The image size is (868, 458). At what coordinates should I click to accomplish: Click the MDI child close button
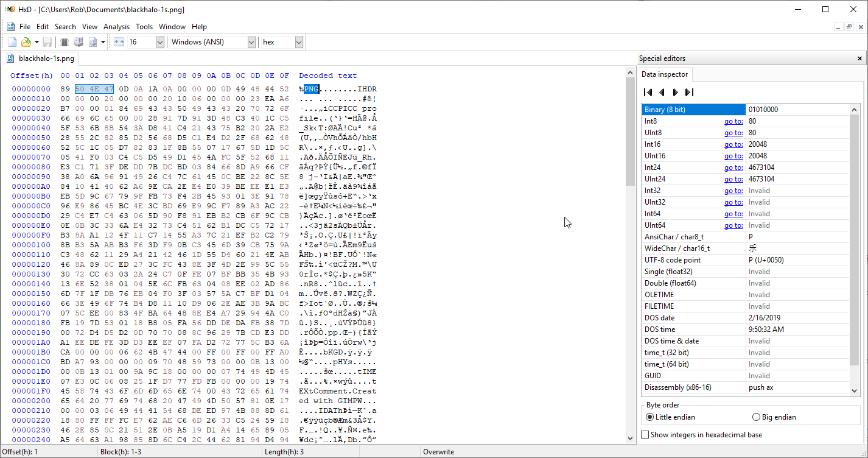pyautogui.click(x=860, y=27)
